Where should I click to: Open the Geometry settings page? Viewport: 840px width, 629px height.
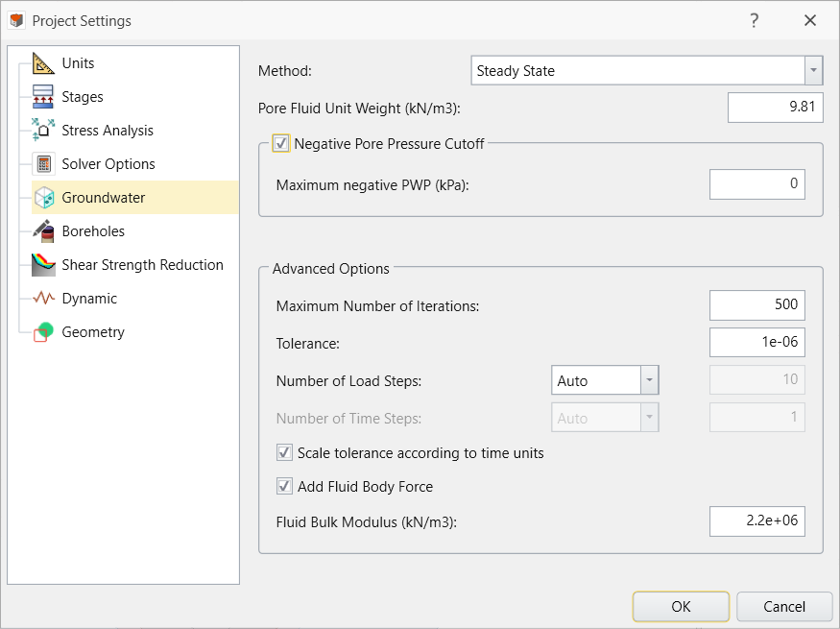point(93,332)
